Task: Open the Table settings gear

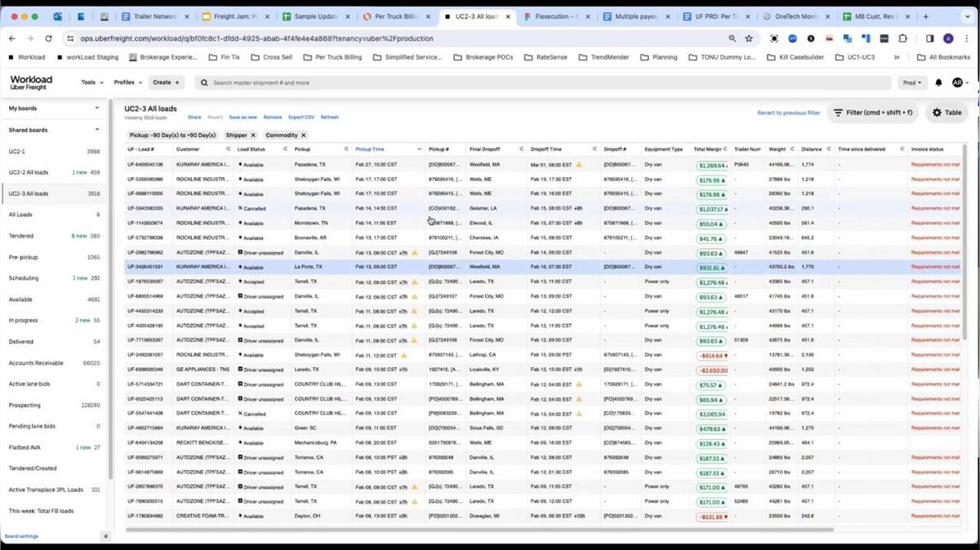Action: [x=947, y=113]
